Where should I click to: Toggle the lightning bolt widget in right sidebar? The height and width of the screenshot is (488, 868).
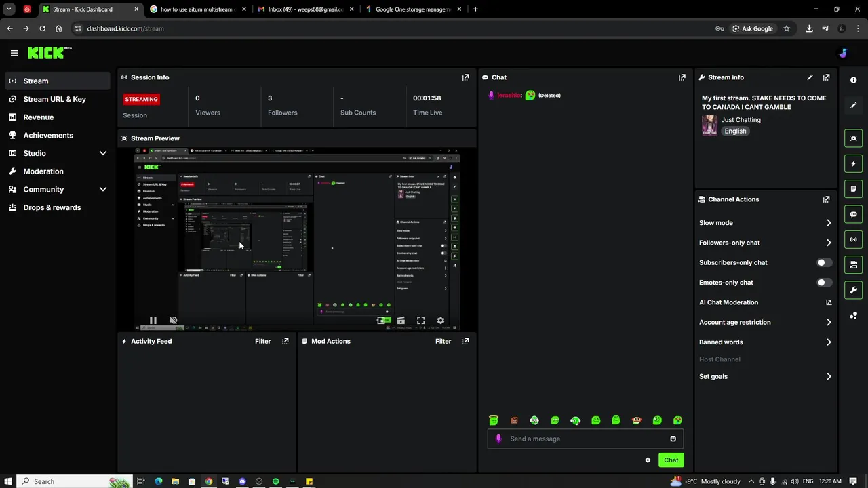click(854, 163)
